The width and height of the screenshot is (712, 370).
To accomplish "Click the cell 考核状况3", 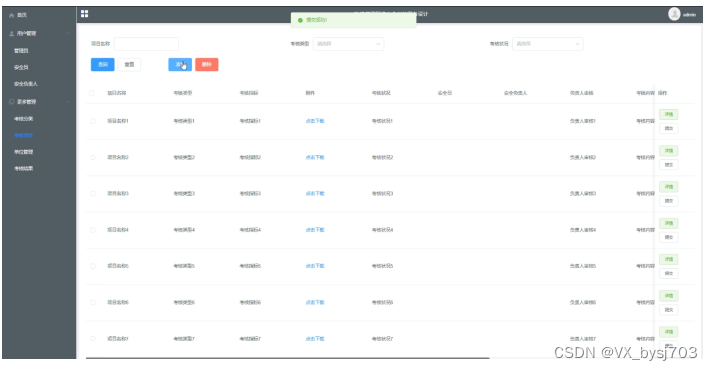I will click(382, 194).
